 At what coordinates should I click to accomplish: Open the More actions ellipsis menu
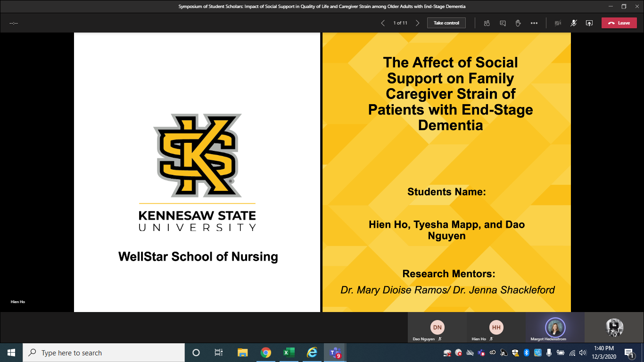click(534, 23)
